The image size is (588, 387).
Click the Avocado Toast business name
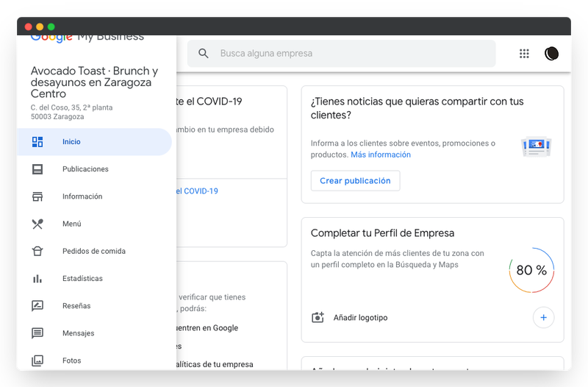click(95, 82)
